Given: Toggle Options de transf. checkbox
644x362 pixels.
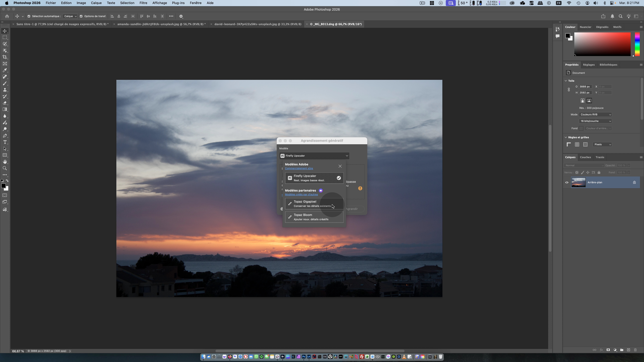Looking at the screenshot, I should 81,16.
